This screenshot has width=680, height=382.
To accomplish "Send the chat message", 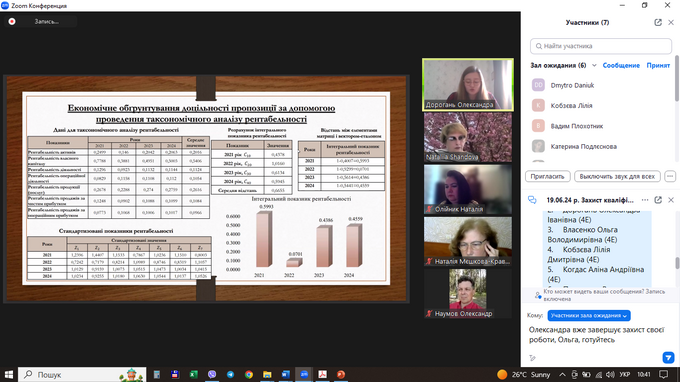I will pyautogui.click(x=668, y=357).
